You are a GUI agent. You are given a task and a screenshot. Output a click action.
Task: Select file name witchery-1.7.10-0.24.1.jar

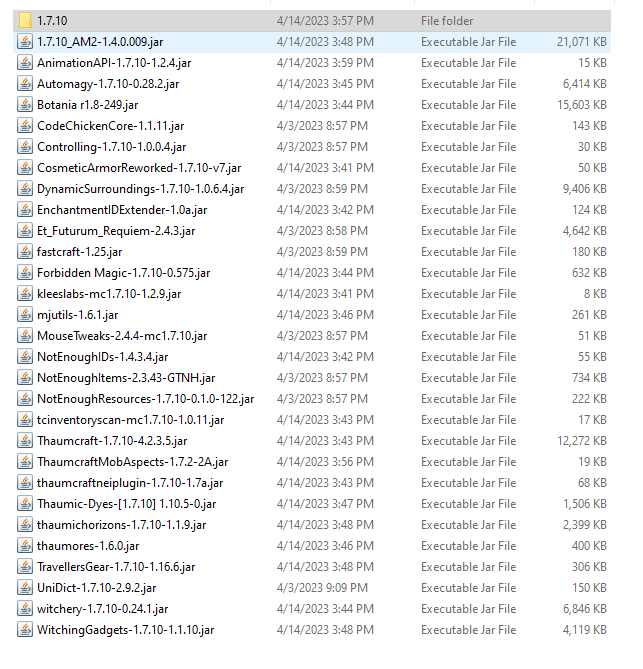(103, 609)
